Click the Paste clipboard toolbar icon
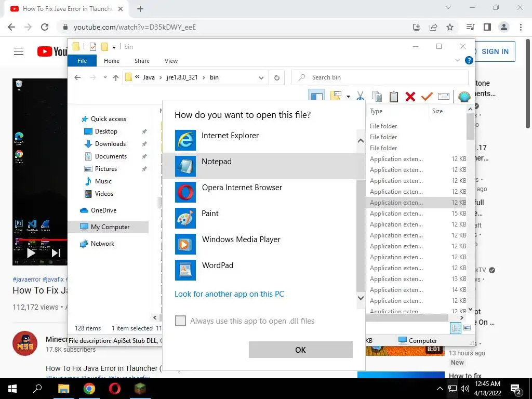This screenshot has width=532, height=399. (394, 96)
